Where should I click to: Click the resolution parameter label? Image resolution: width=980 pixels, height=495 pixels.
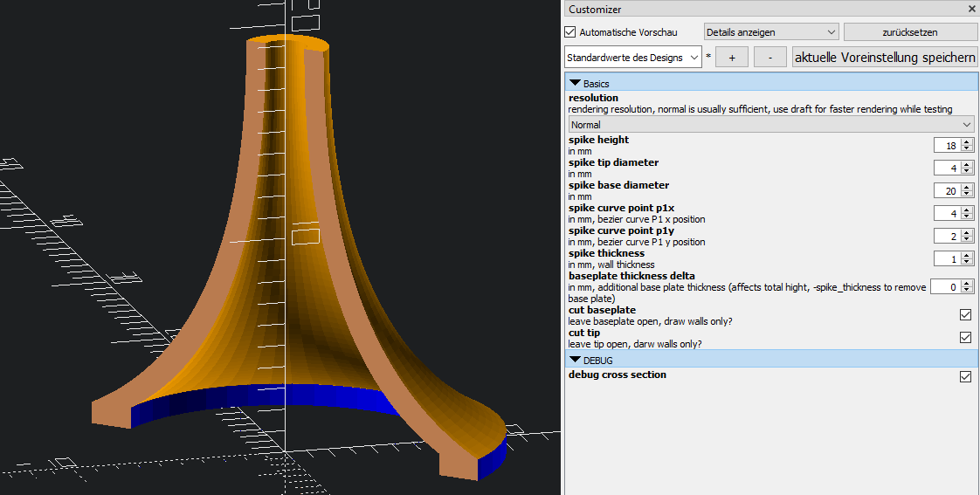point(593,98)
